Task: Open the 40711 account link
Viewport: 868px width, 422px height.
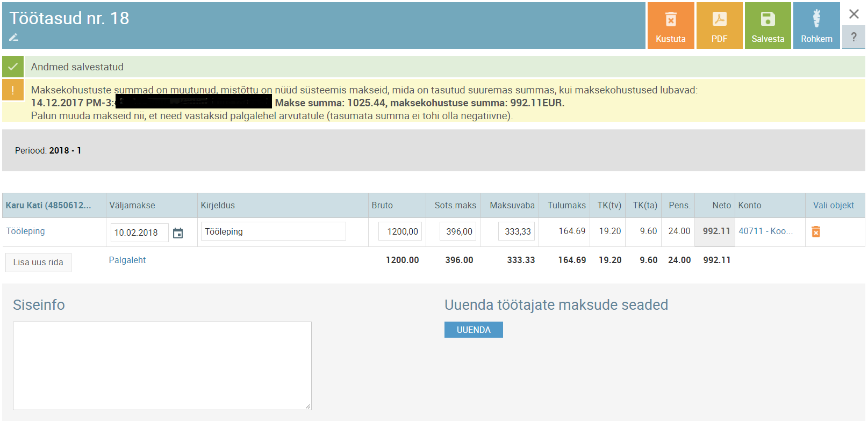Action: click(765, 231)
